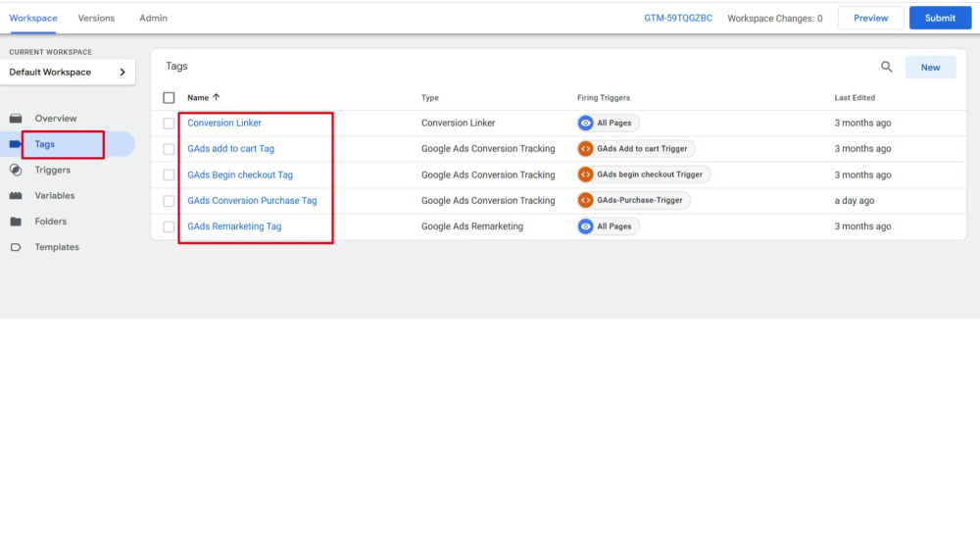Viewport: 980px width, 552px height.
Task: Click the Tags label icon in sidebar
Action: 15,144
